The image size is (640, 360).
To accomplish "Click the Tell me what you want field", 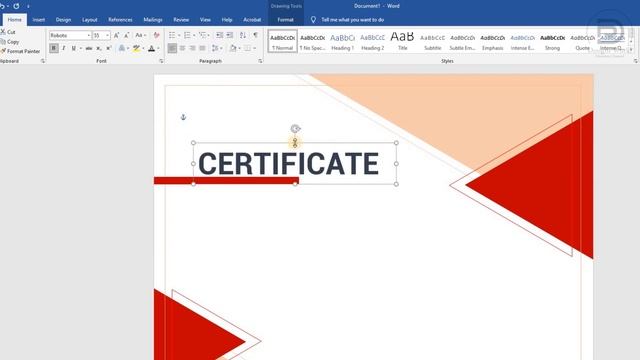I will click(x=353, y=20).
